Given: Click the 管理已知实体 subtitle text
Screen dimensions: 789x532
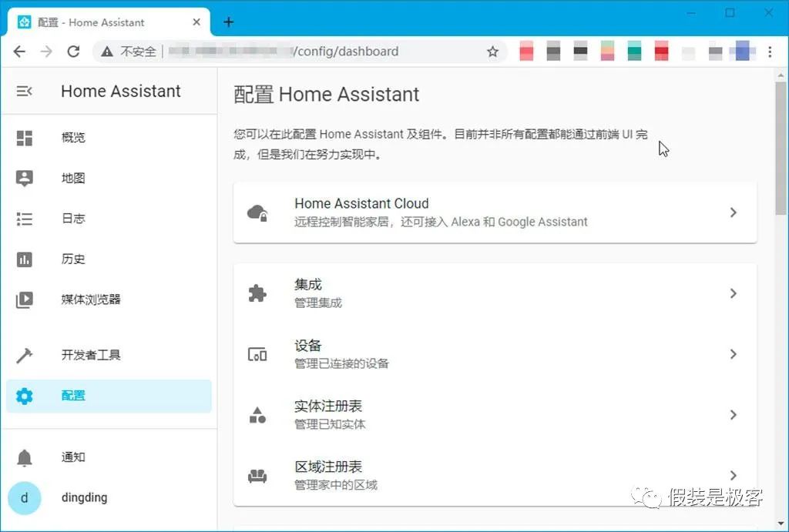Looking at the screenshot, I should click(330, 424).
